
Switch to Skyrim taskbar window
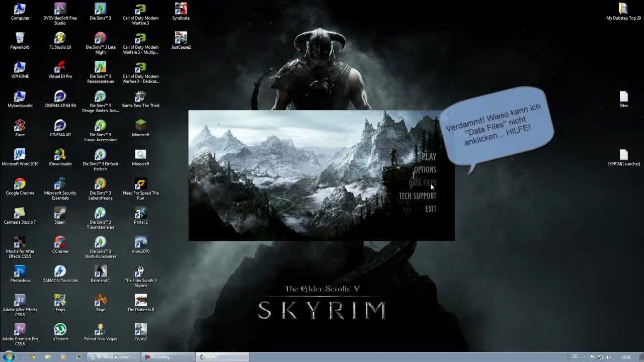[x=222, y=357]
